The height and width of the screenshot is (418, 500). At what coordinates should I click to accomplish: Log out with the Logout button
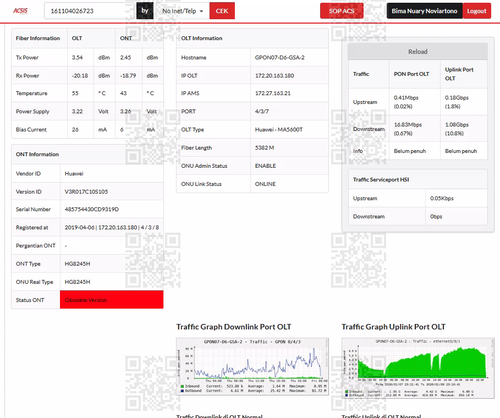click(477, 11)
